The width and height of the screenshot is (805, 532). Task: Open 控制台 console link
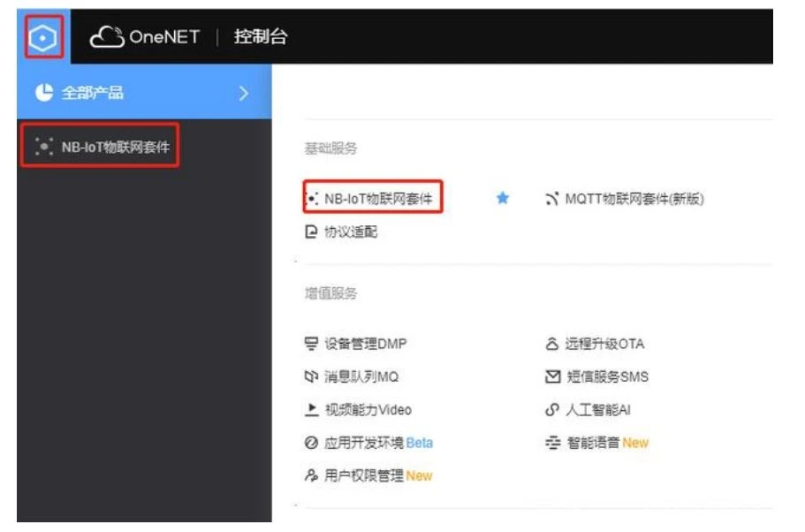point(261,37)
